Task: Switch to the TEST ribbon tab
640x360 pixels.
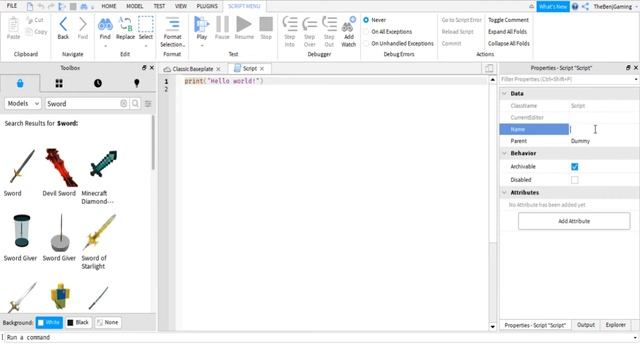Action: pos(159,6)
